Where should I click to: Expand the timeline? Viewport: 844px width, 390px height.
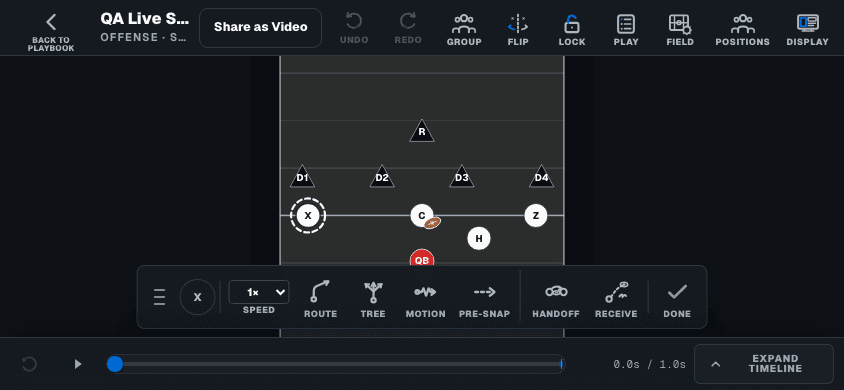(764, 364)
